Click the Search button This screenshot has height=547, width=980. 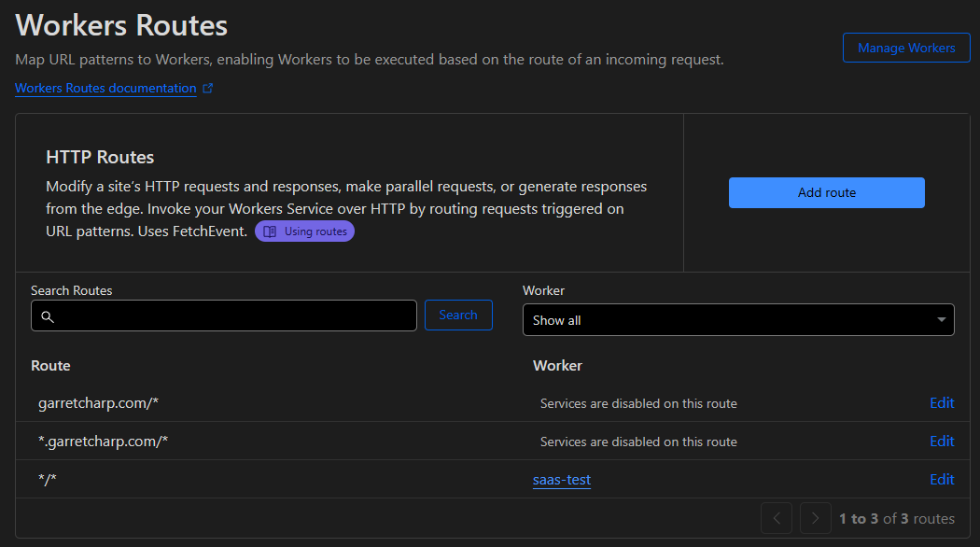tap(458, 316)
